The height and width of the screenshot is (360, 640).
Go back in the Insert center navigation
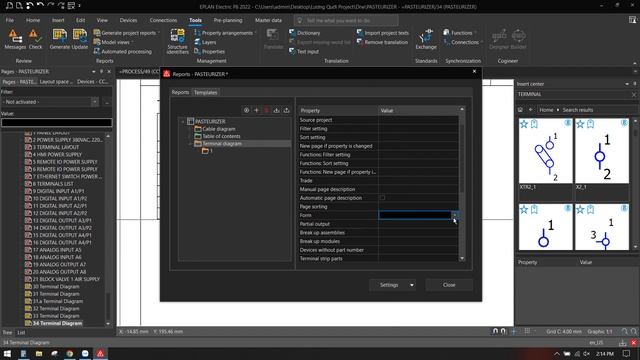click(531, 110)
